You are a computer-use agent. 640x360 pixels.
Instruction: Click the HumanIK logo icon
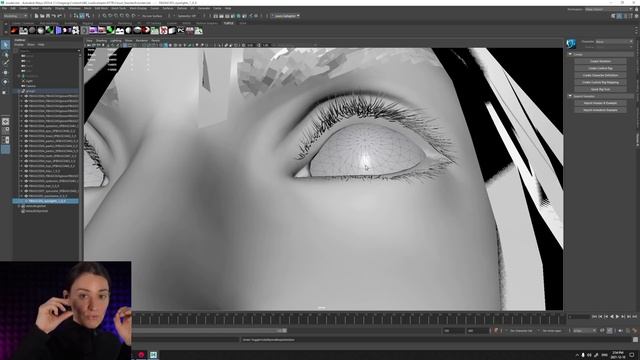point(571,43)
